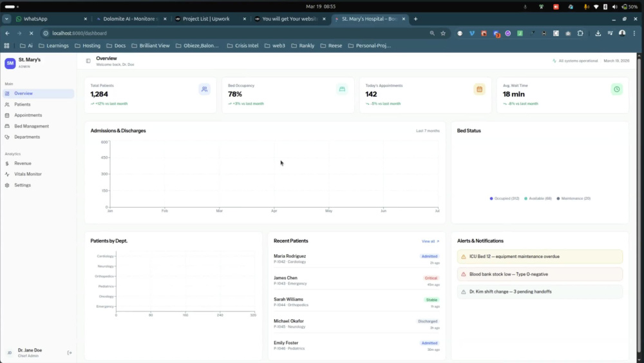644x363 pixels.
Task: Go to Appointments in the sidebar
Action: [x=38, y=115]
